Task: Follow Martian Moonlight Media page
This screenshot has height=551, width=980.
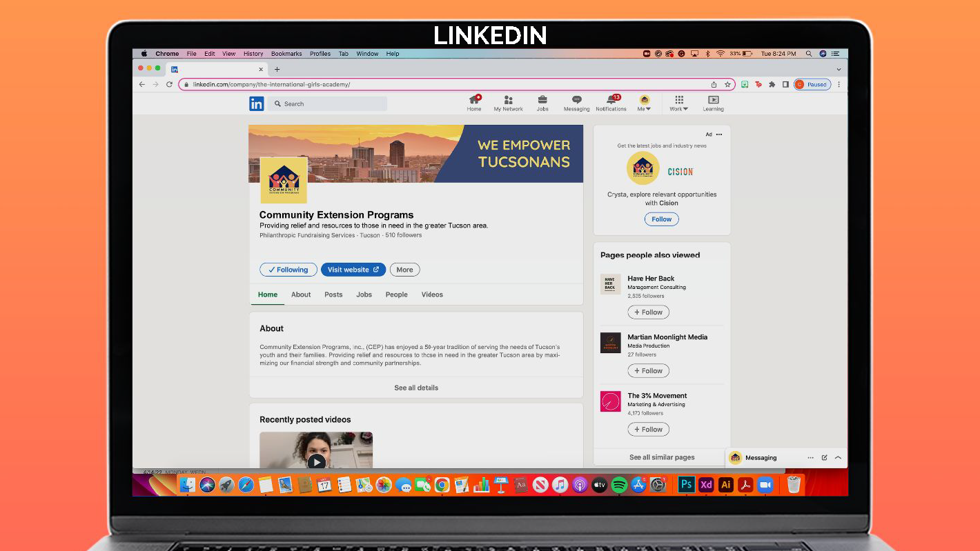Action: point(648,371)
